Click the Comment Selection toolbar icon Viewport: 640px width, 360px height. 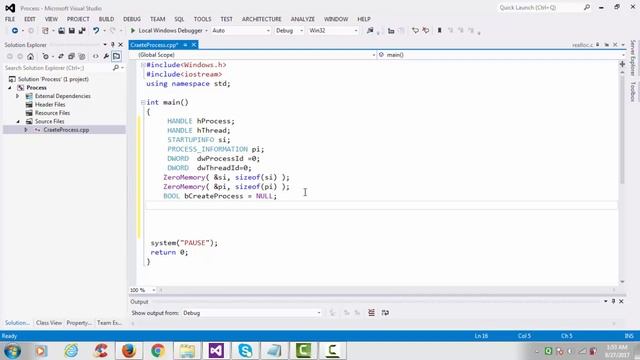pyautogui.click(x=415, y=31)
